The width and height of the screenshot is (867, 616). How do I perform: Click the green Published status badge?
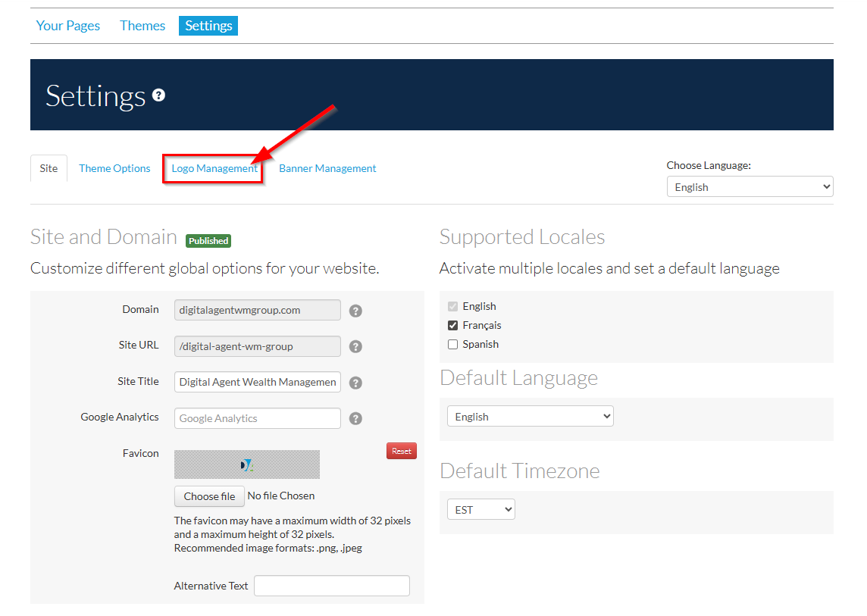point(208,240)
